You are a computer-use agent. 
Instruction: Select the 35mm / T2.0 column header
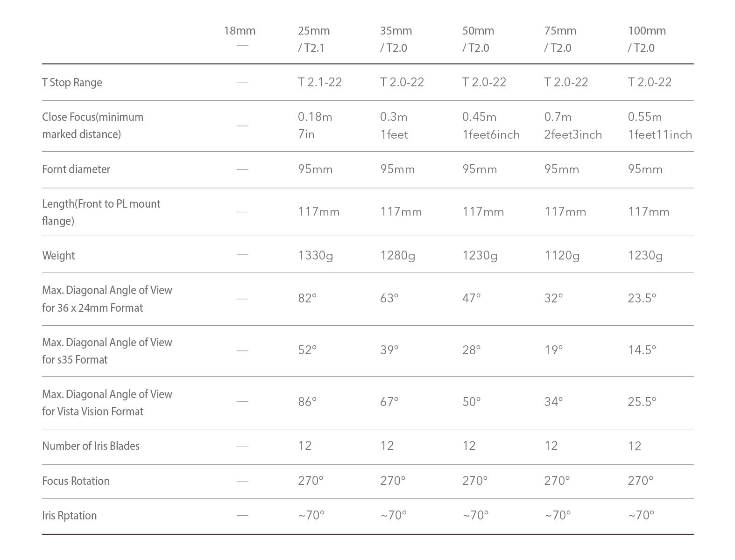396,39
